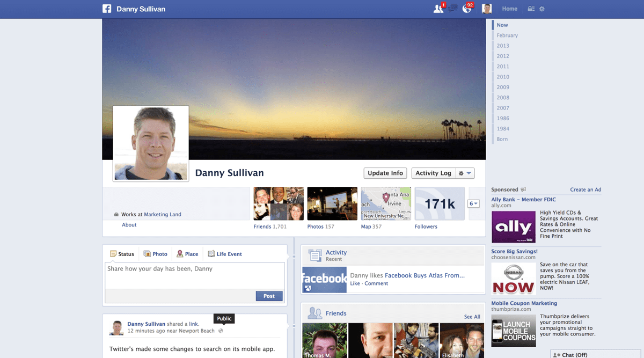Open Mobile Coupon Marketing ad title
Screen dimensions: 644x358
click(524, 303)
